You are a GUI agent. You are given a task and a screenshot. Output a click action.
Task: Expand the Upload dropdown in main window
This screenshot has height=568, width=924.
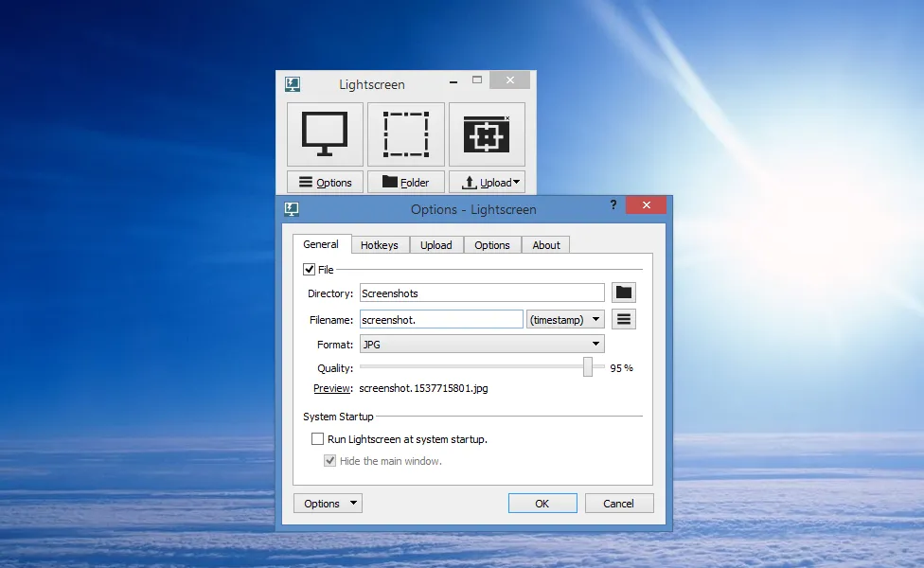(x=487, y=183)
